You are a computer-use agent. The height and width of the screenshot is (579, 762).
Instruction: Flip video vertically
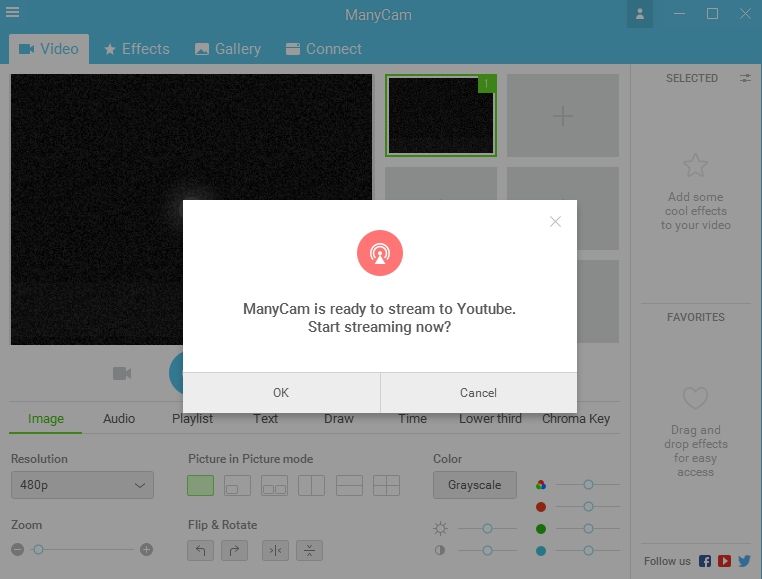coord(310,550)
